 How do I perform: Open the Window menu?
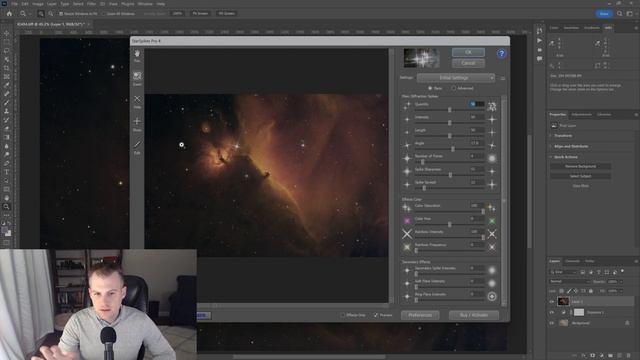tap(145, 4)
